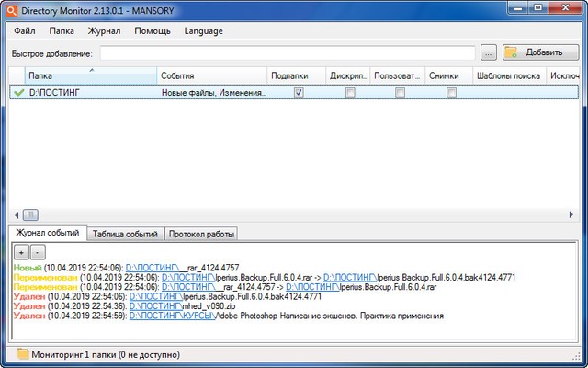The width and height of the screenshot is (588, 368).
Task: Open the Файл menu
Action: 25,30
